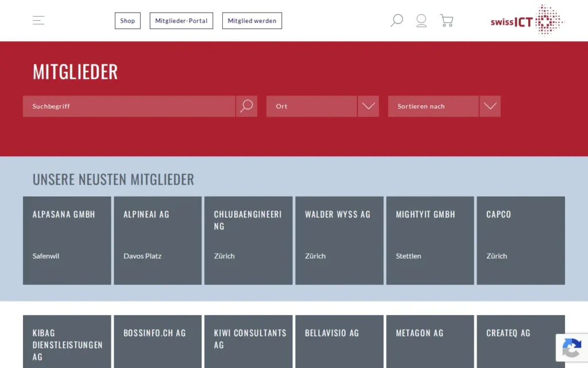The height and width of the screenshot is (368, 588).
Task: Open the shopping cart icon
Action: click(446, 20)
